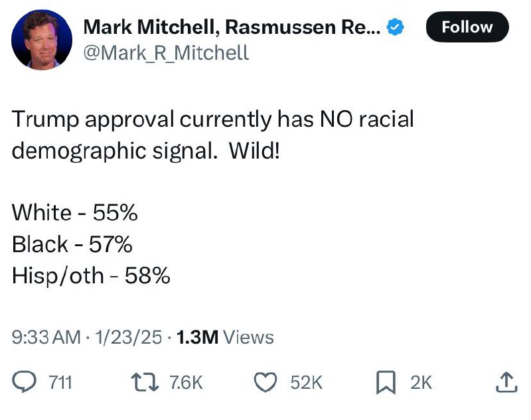Click the Hisp/oth - 58% line
The height and width of the screenshot is (420, 531).
91,275
